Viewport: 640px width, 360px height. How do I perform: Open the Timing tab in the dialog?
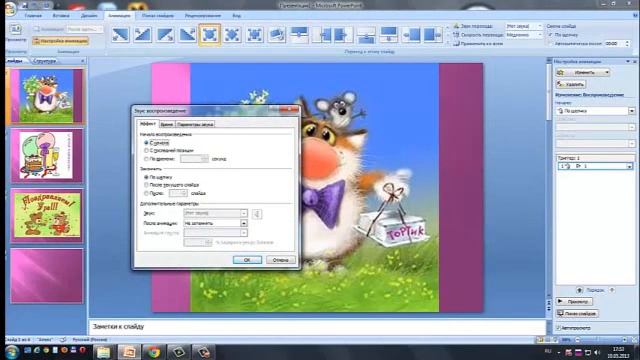tap(166, 124)
